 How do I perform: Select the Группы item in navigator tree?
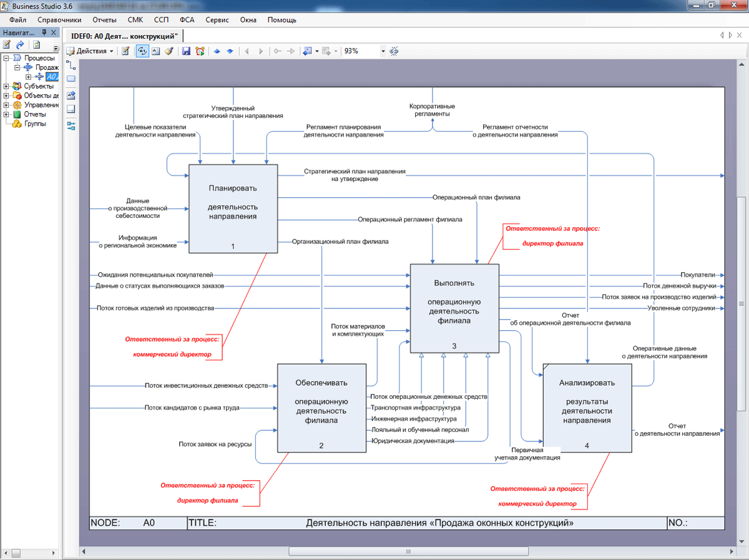click(34, 124)
